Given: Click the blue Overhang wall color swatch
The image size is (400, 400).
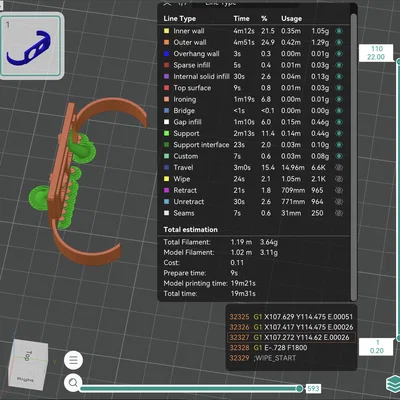Looking at the screenshot, I should click(x=166, y=54).
